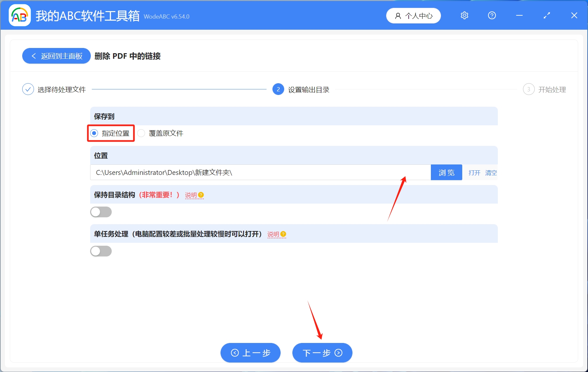Open the settings gear icon

[x=464, y=15]
